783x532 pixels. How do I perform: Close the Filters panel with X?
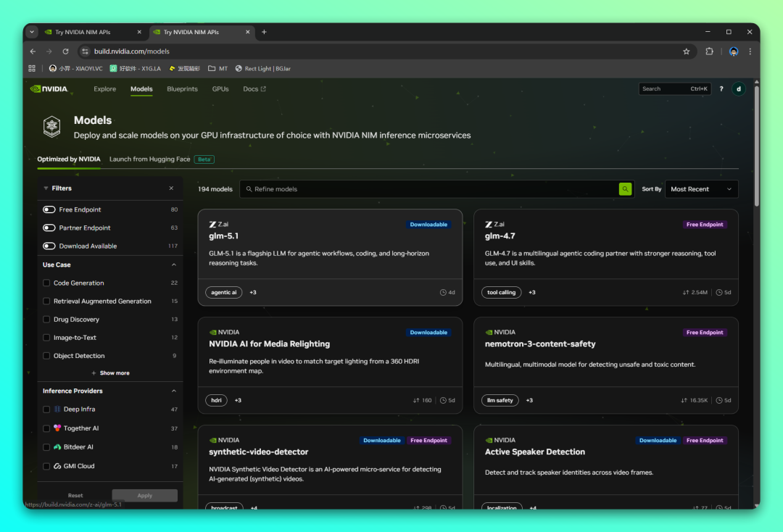(x=171, y=188)
